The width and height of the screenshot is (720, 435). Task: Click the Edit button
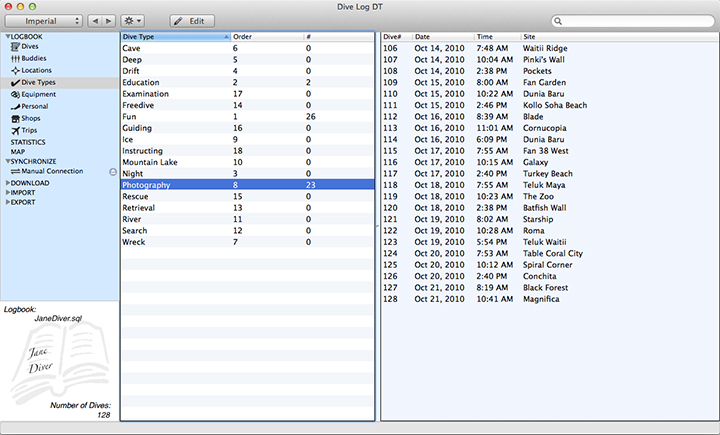click(192, 20)
